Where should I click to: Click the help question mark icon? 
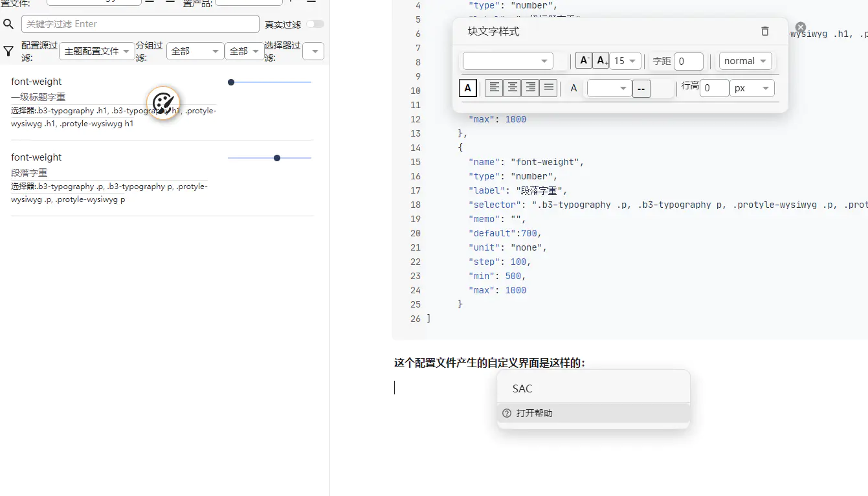pos(507,413)
